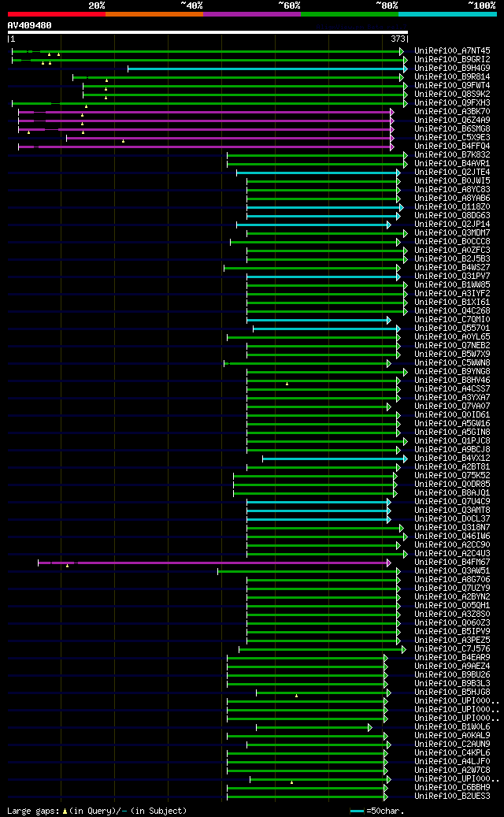
Task: Select the UniRef100_C4KPL6 label
Action: (452, 753)
